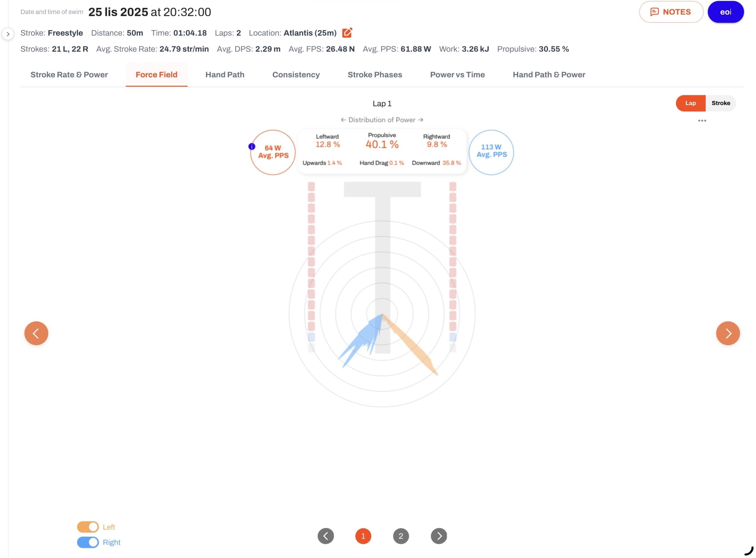Switch view mode to Stroke
756x558 pixels.
tap(721, 103)
